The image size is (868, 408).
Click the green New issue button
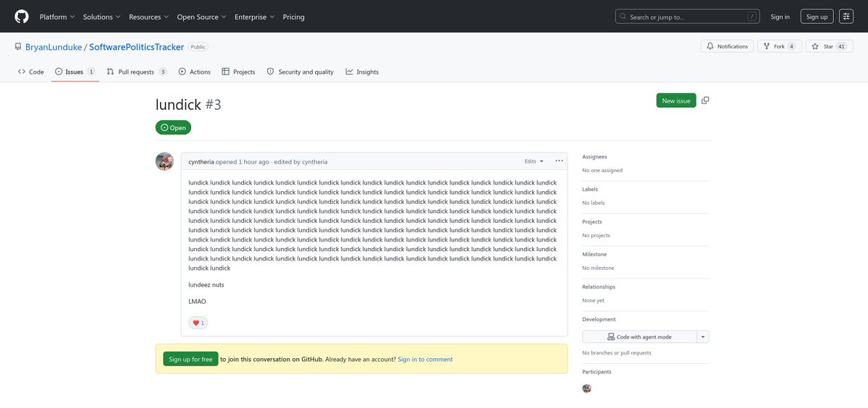(x=676, y=101)
